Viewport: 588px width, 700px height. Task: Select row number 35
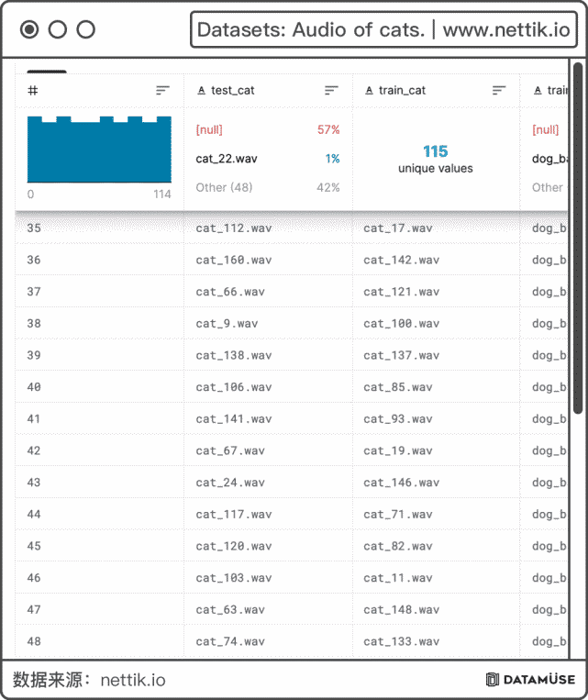coord(34,228)
